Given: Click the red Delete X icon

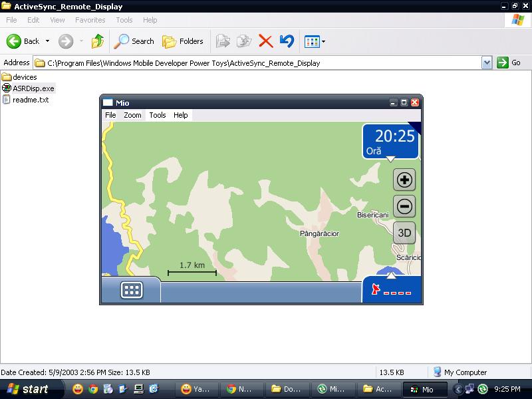Looking at the screenshot, I should 266,41.
